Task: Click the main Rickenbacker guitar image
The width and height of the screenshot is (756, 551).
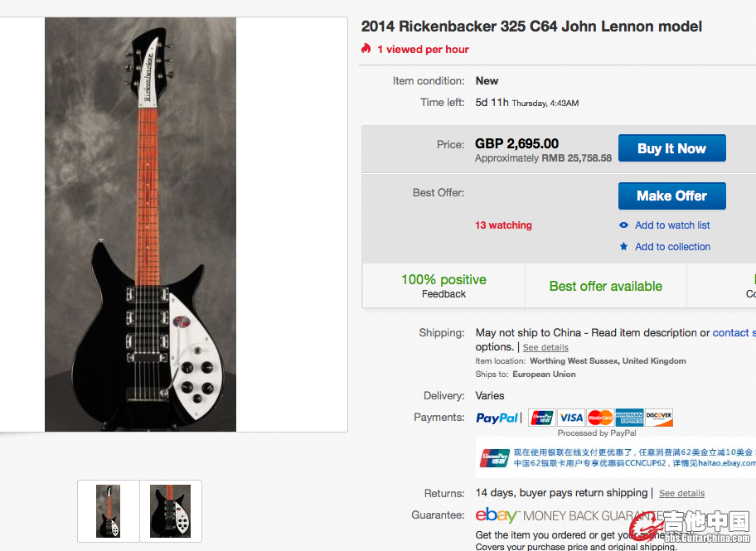Action: 140,225
